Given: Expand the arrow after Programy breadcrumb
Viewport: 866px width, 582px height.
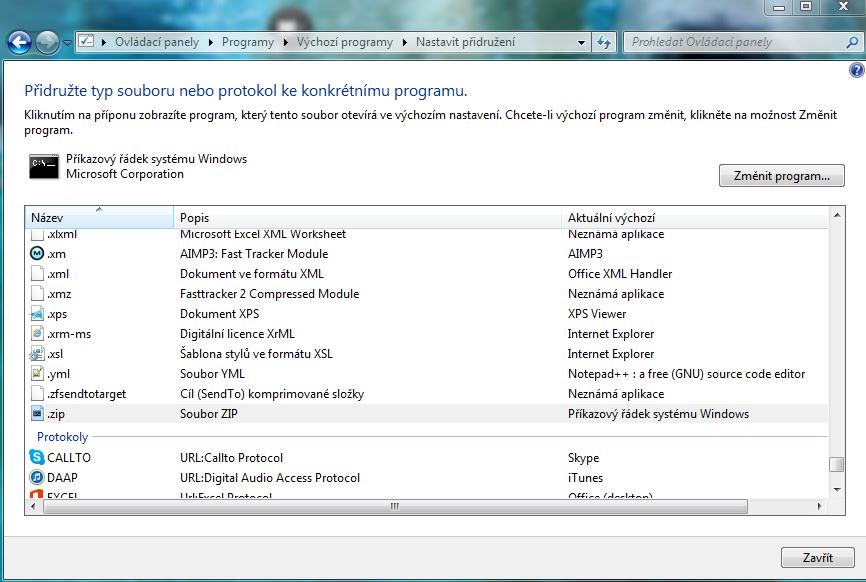Looking at the screenshot, I should (285, 42).
